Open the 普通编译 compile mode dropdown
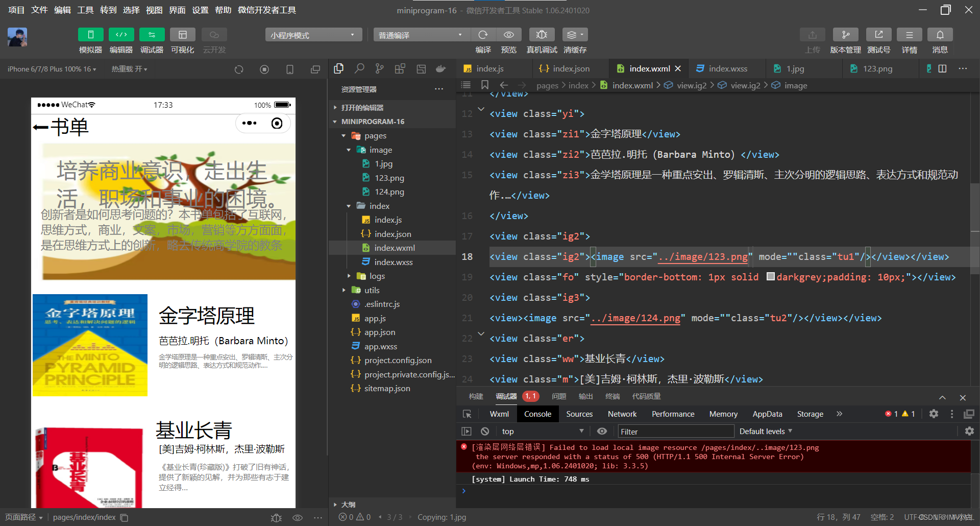Viewport: 980px width, 526px height. pos(421,34)
